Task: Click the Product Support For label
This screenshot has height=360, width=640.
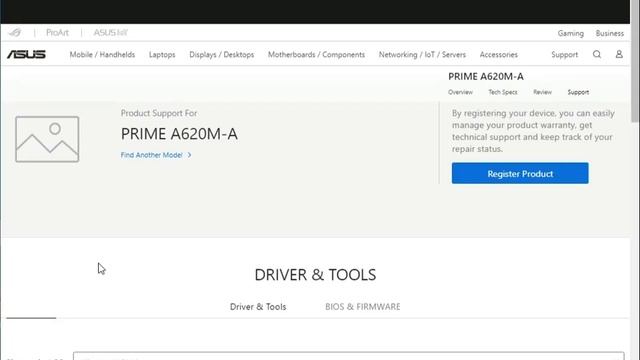Action: 159,113
